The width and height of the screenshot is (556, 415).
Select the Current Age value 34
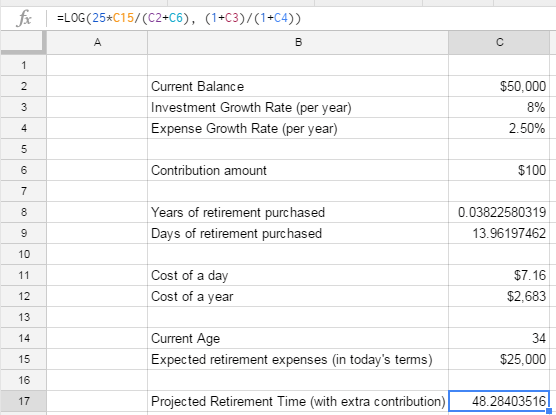tap(499, 338)
